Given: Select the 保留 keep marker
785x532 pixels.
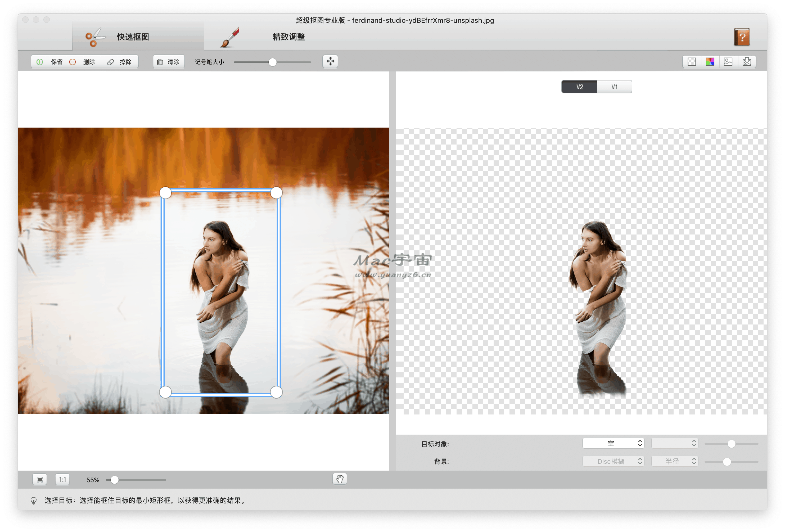Looking at the screenshot, I should click(50, 62).
